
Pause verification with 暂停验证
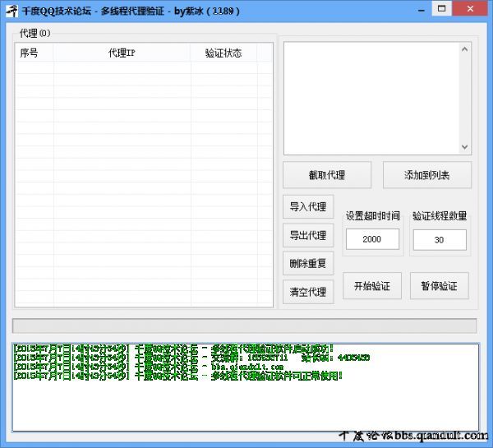click(440, 286)
